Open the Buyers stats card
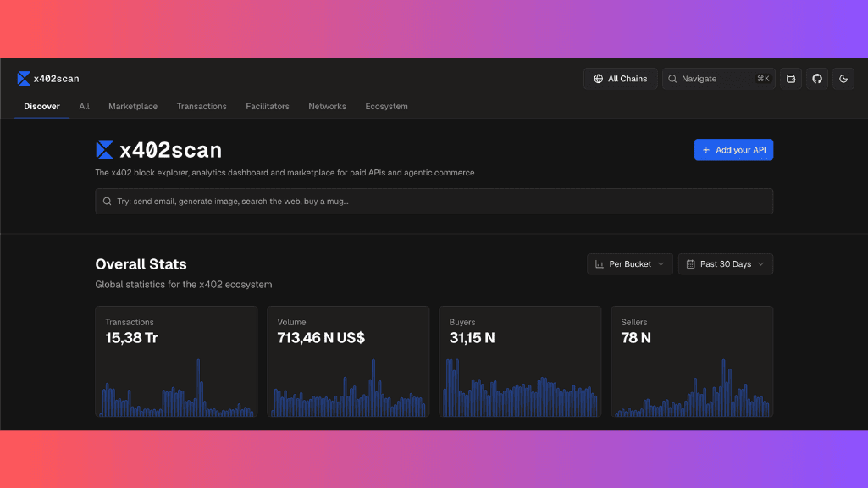 [520, 361]
